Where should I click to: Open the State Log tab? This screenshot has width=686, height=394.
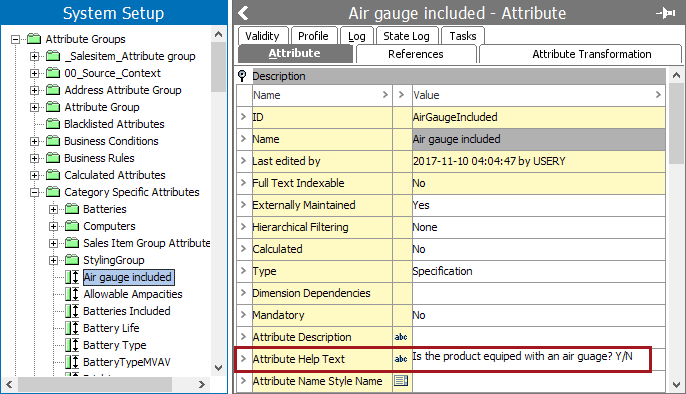406,36
